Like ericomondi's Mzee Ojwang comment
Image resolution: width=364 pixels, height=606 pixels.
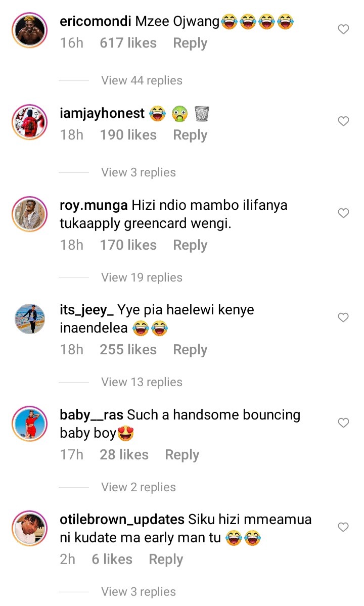[343, 29]
